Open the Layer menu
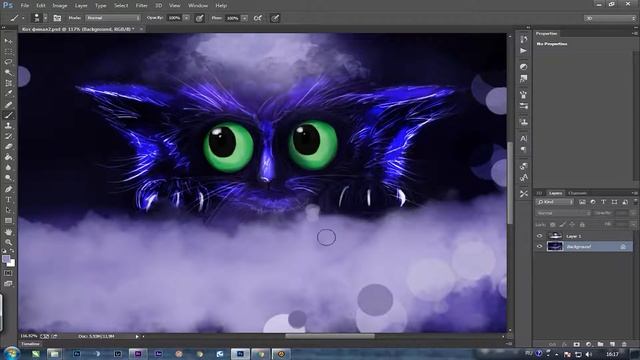This screenshot has width=640, height=360. (81, 6)
